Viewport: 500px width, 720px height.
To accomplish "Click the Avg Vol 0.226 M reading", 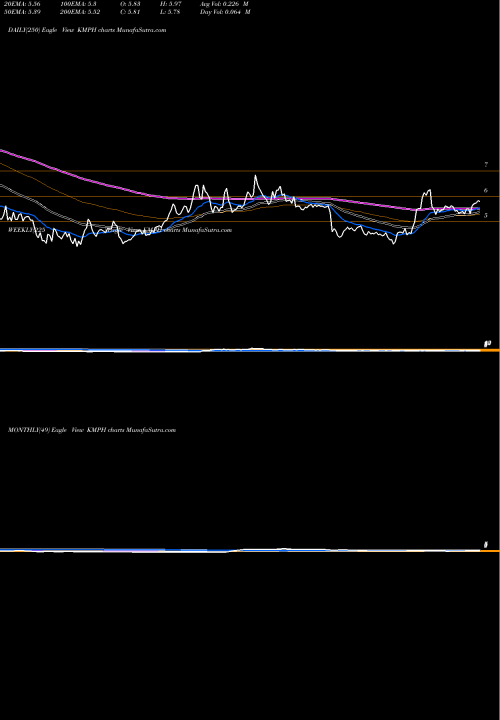I will pos(225,3).
